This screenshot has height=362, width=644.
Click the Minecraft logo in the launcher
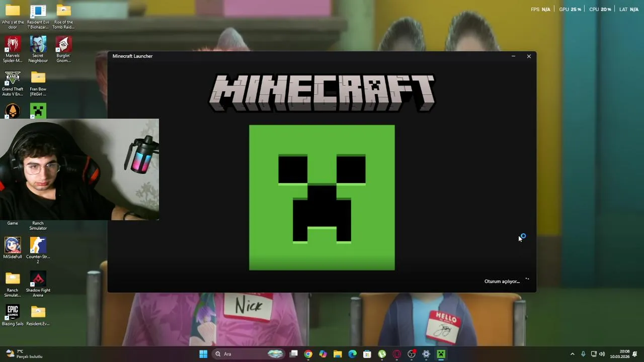[x=322, y=93]
